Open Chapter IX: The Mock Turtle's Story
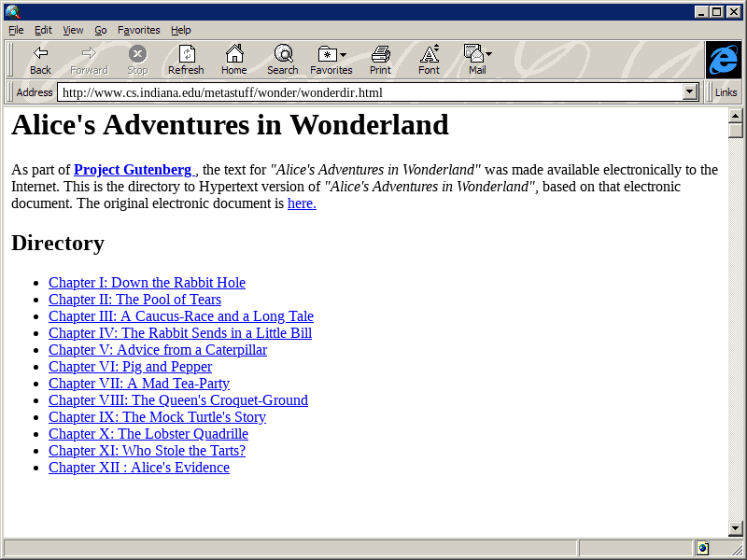747x560 pixels. (157, 417)
